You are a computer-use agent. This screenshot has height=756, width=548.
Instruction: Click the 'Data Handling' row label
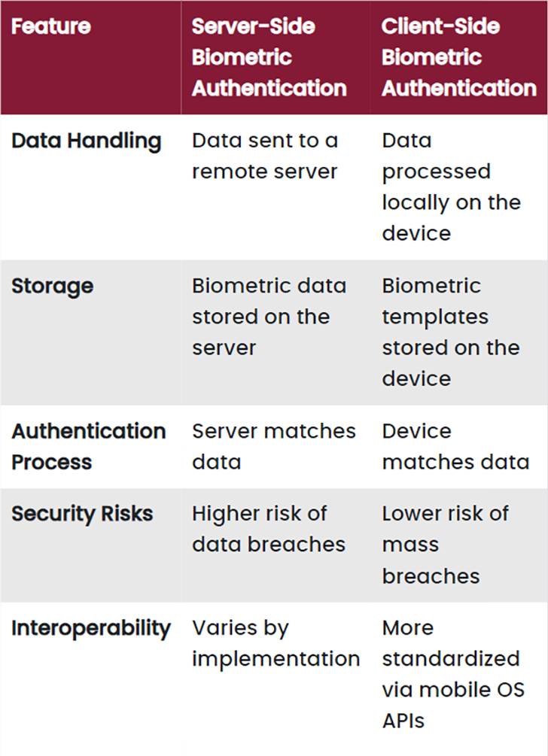tap(87, 141)
